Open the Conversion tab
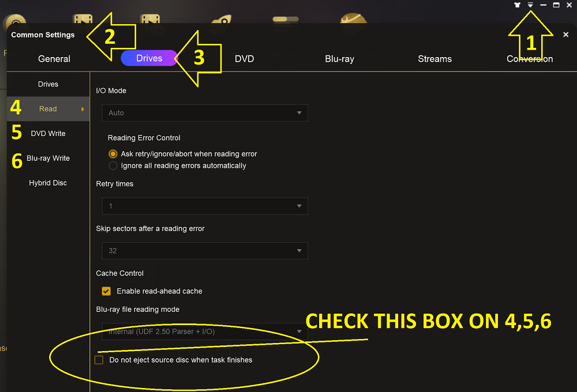Viewport: 577px width, 392px height. [530, 59]
